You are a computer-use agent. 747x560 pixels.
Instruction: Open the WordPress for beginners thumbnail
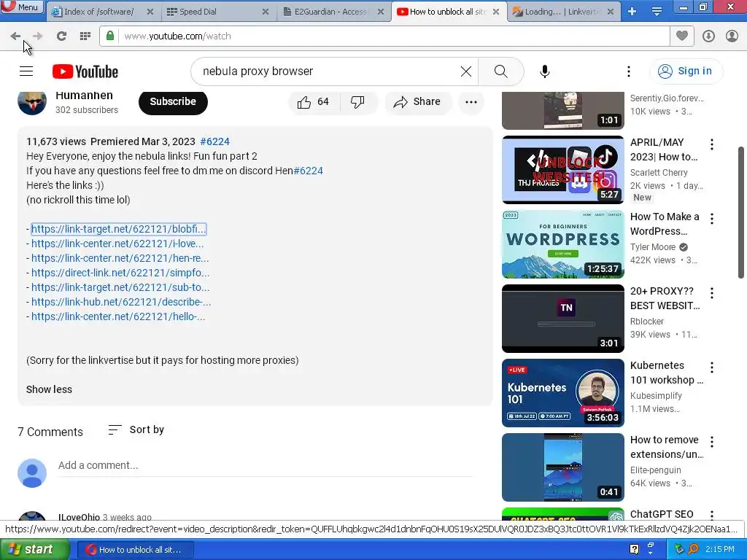point(562,244)
